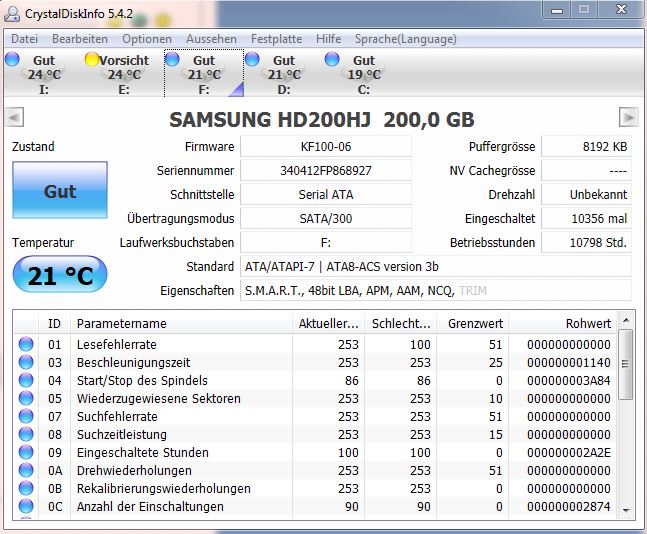Click raw value 000000002A2E
Image resolution: width=647 pixels, height=534 pixels.
(x=569, y=452)
